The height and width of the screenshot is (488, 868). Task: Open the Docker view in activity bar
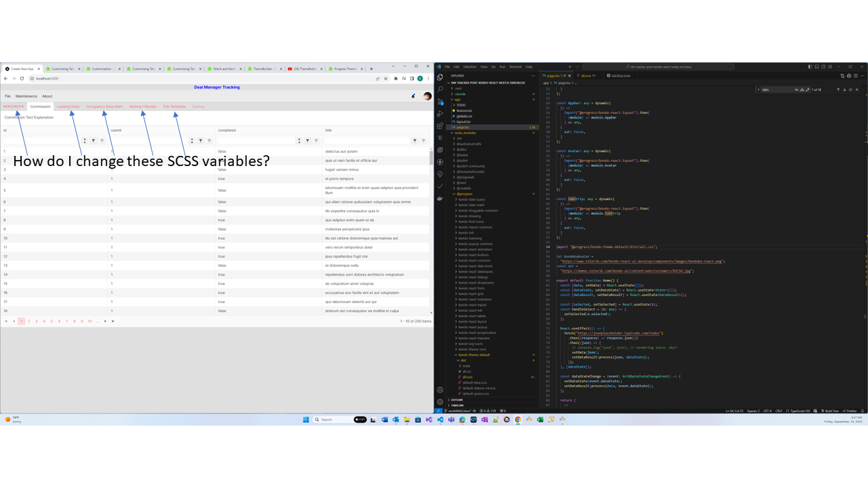tap(440, 198)
